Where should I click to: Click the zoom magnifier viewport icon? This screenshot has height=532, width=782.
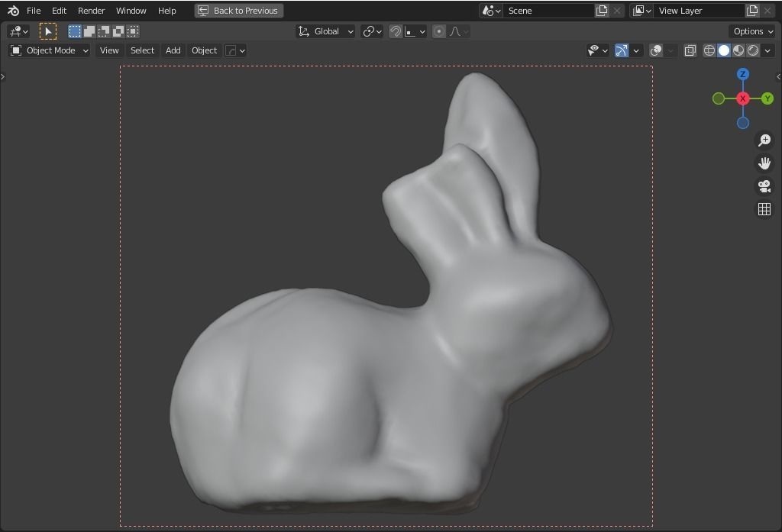coord(764,140)
